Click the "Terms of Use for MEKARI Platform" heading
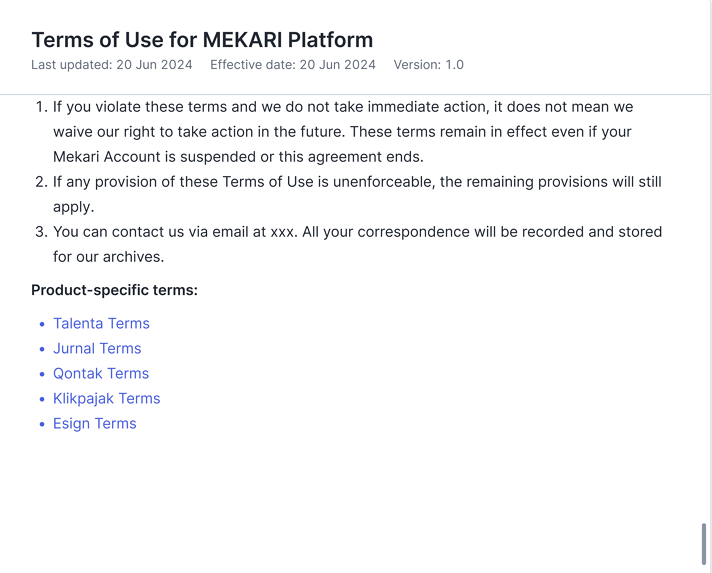Screen dimensions: 712x573 [202, 40]
